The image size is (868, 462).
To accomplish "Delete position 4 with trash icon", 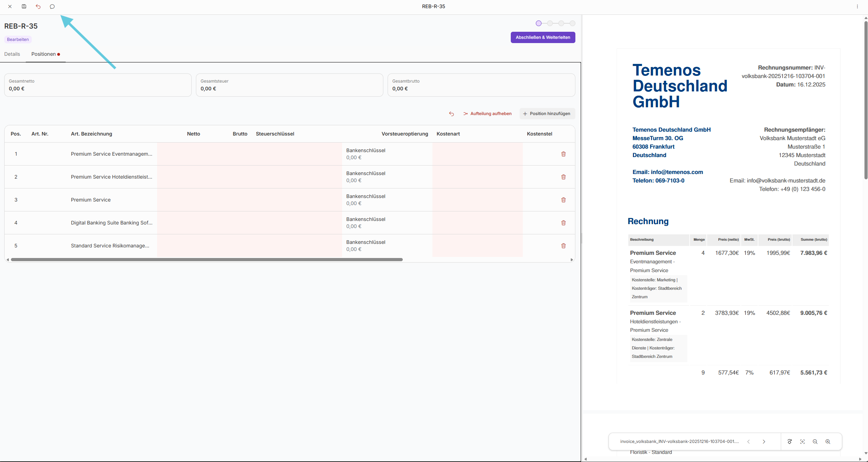I will point(563,223).
